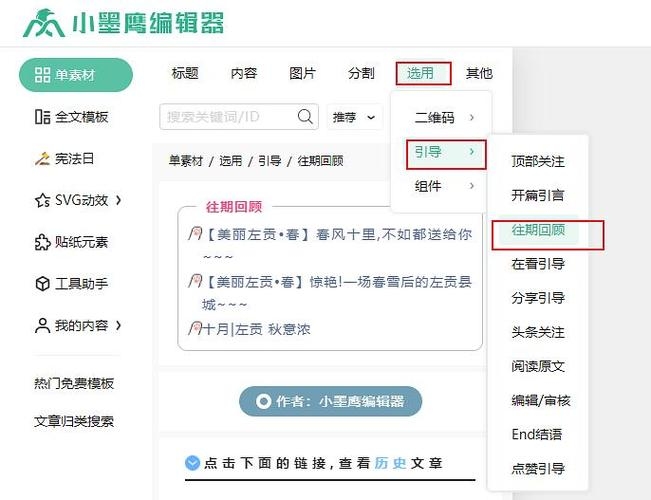Choose 编辑/审核 from the submenu

(x=541, y=400)
